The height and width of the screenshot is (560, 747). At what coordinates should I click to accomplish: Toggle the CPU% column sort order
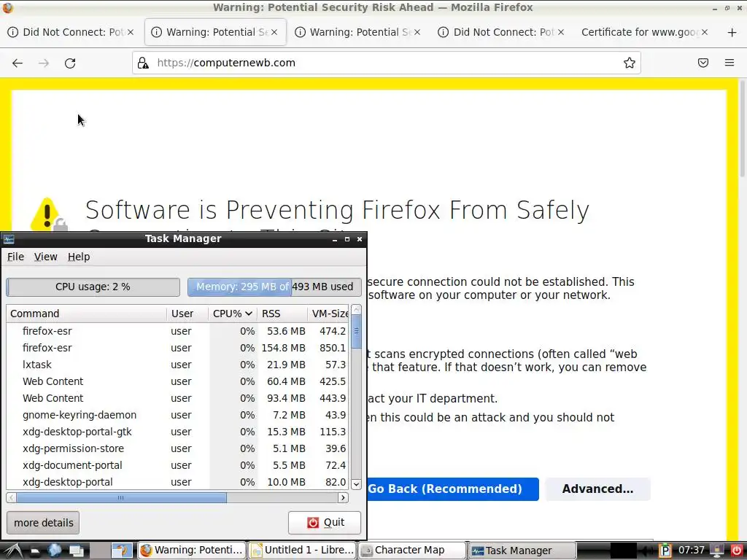233,314
